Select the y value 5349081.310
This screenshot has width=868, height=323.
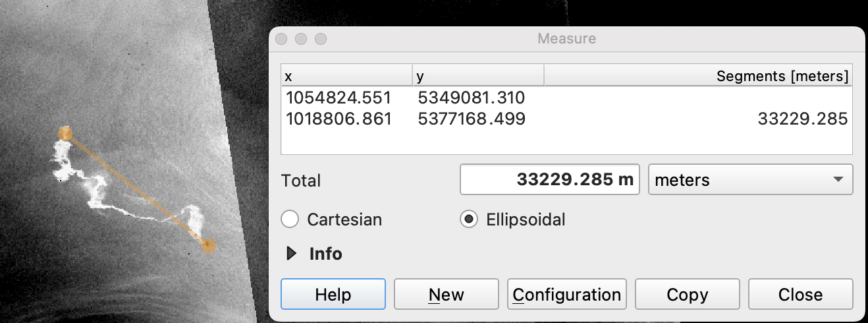pyautogui.click(x=471, y=99)
